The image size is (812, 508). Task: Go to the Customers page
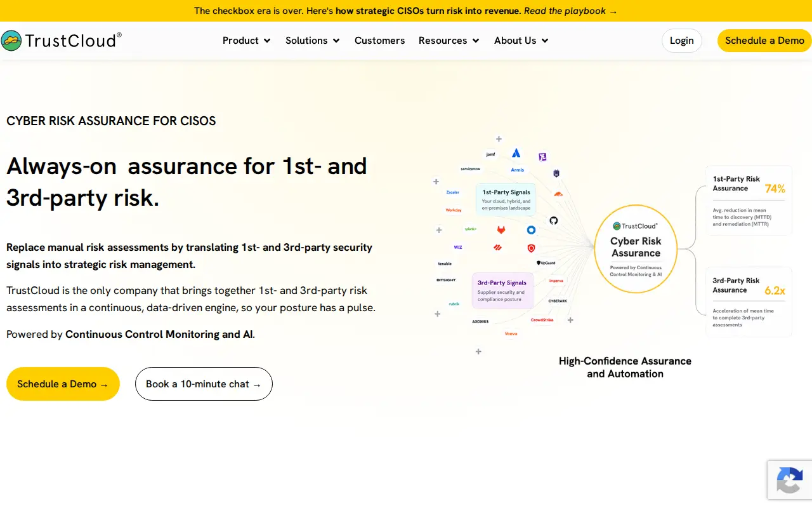379,41
